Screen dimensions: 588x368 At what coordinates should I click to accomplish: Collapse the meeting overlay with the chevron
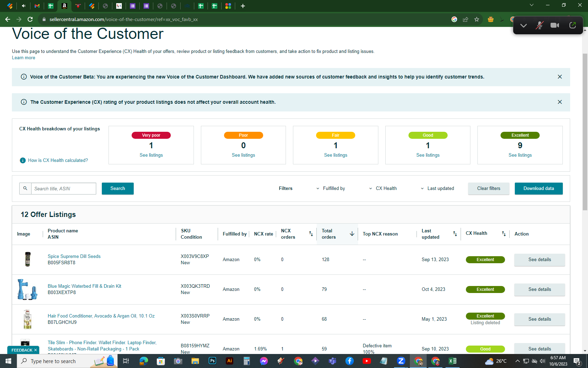(x=524, y=26)
